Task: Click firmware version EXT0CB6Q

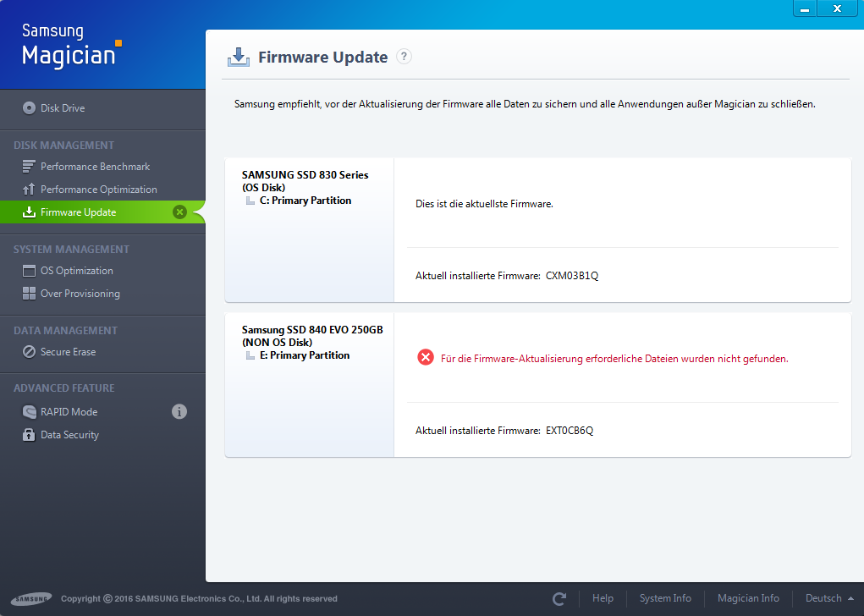Action: click(570, 431)
